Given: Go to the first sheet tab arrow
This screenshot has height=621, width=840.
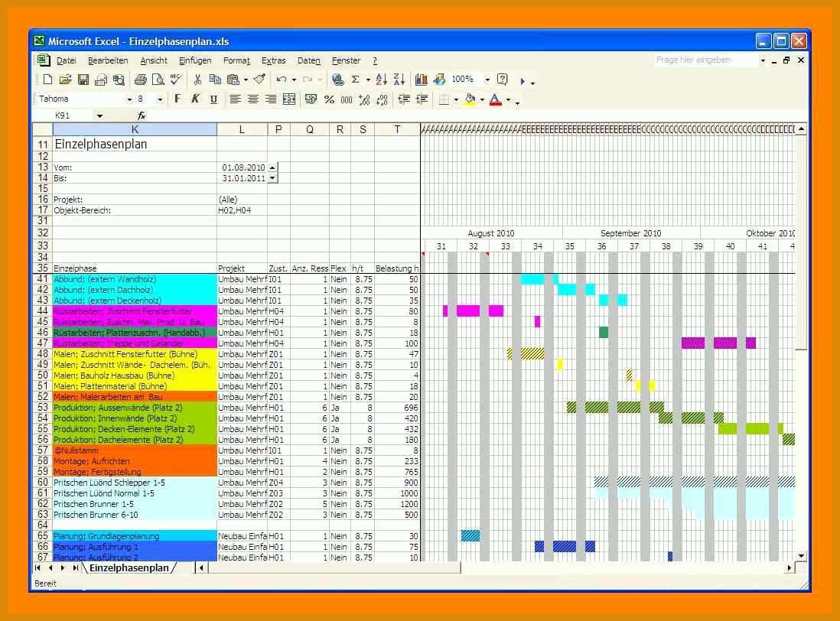Looking at the screenshot, I should (x=37, y=567).
